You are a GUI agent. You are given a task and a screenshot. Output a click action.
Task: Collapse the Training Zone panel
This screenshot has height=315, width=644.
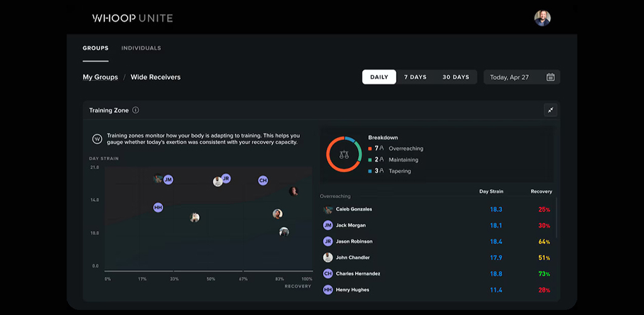(x=550, y=110)
